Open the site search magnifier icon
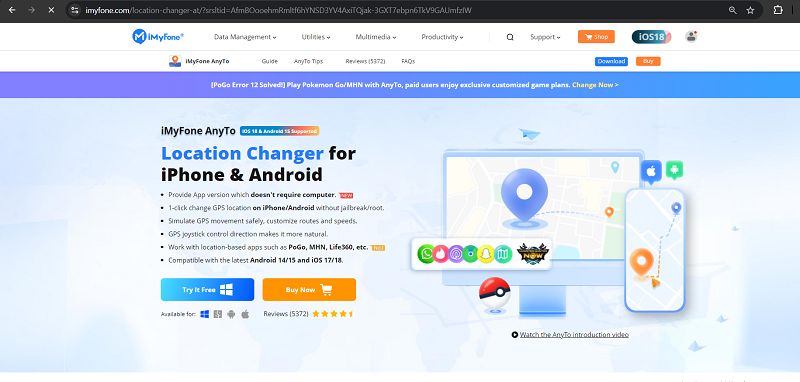Viewport: 800px width, 382px height. click(510, 37)
